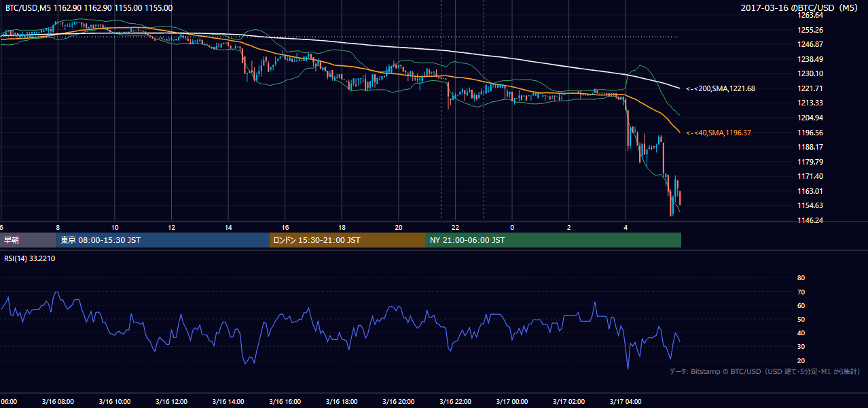Click price axis value 1146.24

pos(810,220)
